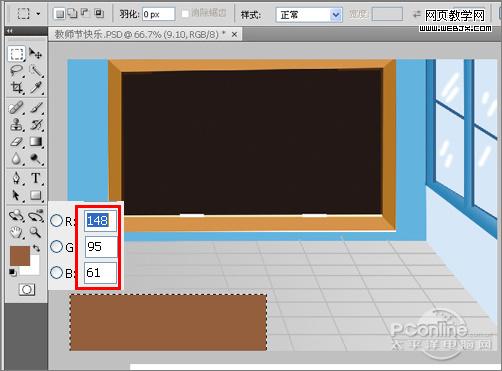Select the Path Selection tool

(x=16, y=195)
